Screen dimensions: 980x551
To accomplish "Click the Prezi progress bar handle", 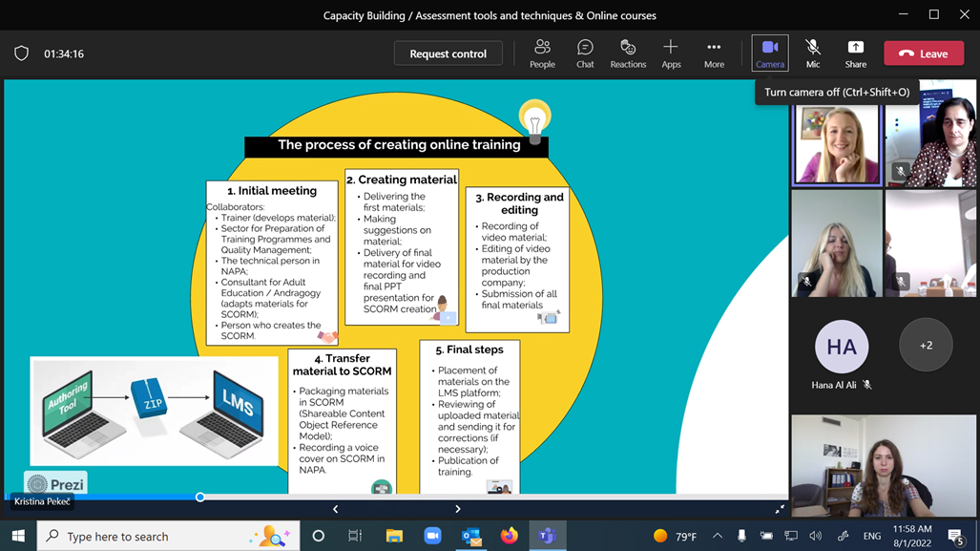I will pos(200,497).
